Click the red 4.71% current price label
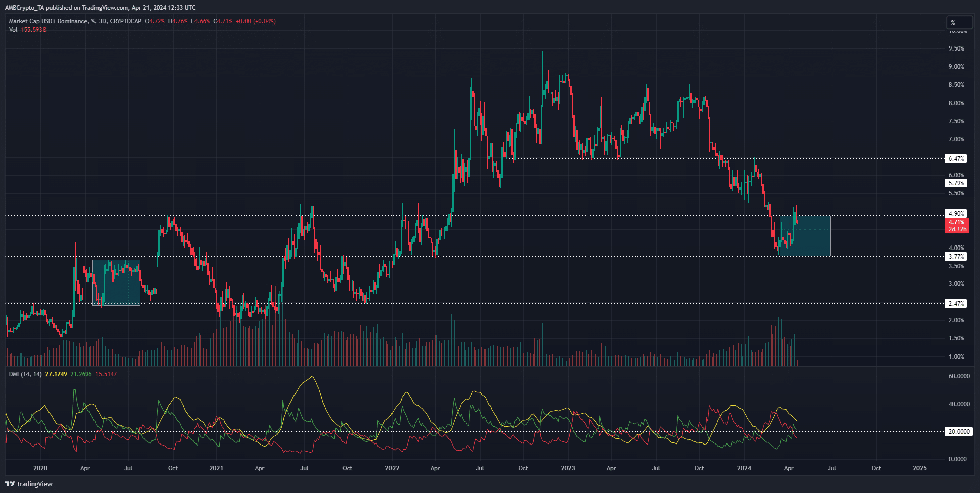 [x=956, y=222]
